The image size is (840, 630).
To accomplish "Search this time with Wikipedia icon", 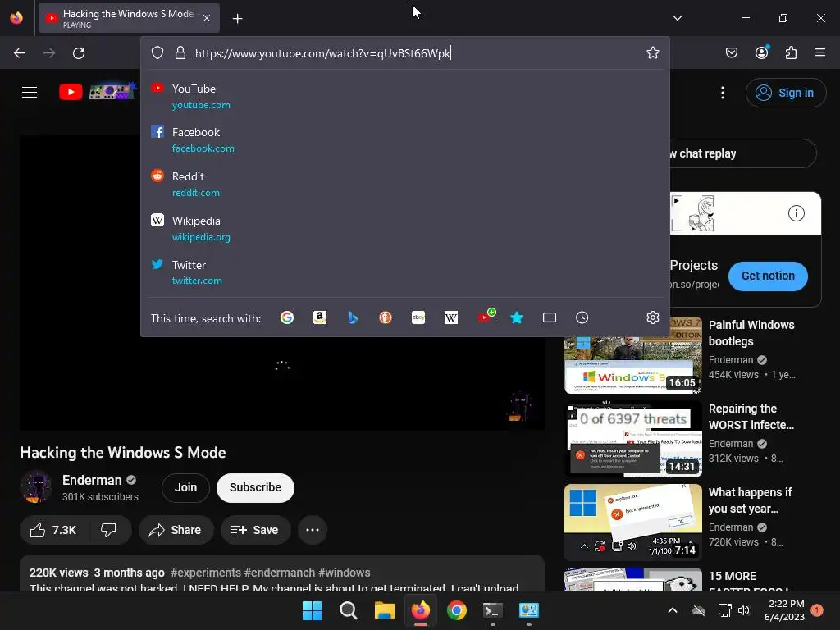I will pos(451,317).
